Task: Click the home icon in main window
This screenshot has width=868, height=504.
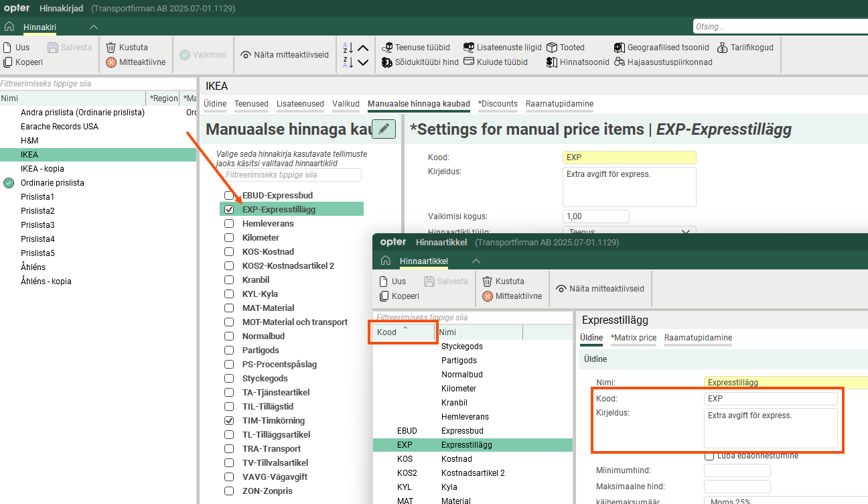Action: [x=9, y=27]
